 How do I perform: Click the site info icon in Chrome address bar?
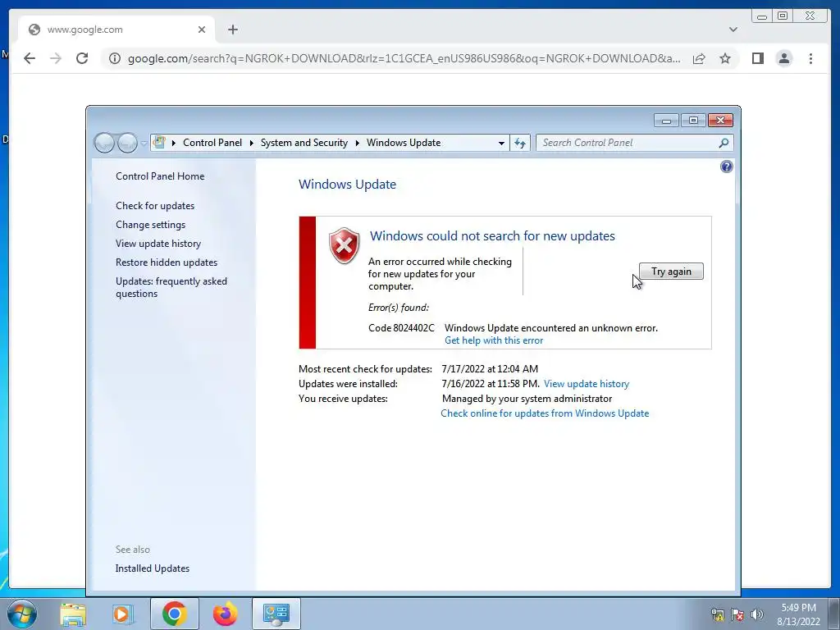(114, 58)
